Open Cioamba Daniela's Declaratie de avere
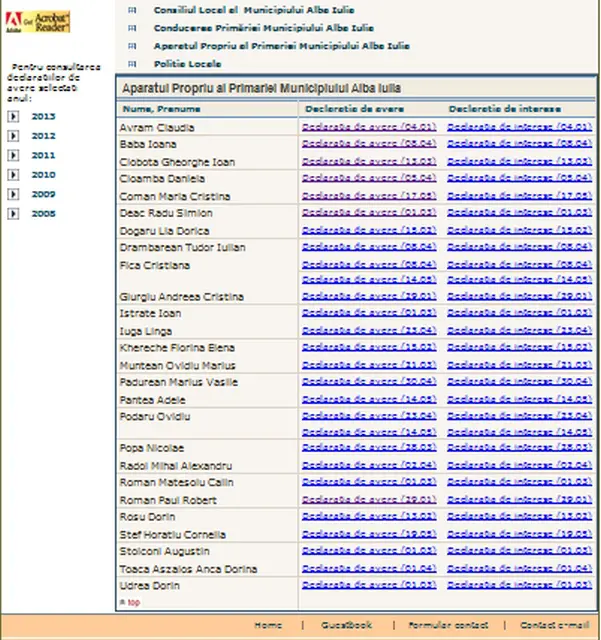This screenshot has height=640, width=601. 369,178
